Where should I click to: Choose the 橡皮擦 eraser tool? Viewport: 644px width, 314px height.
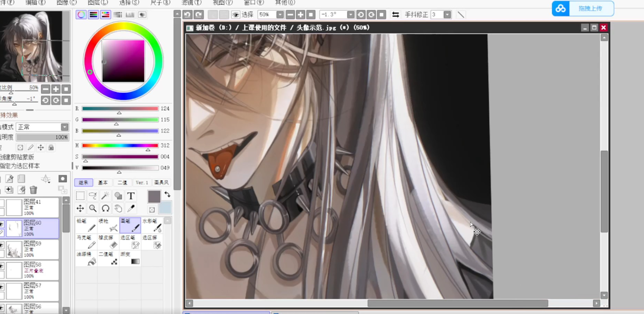click(x=108, y=242)
